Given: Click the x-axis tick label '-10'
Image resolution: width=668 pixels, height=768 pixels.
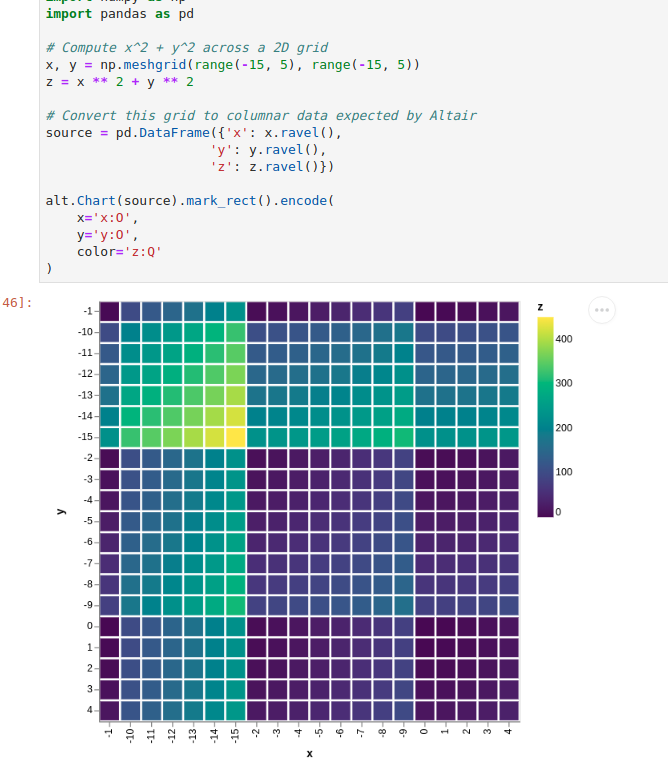Looking at the screenshot, I should point(130,735).
